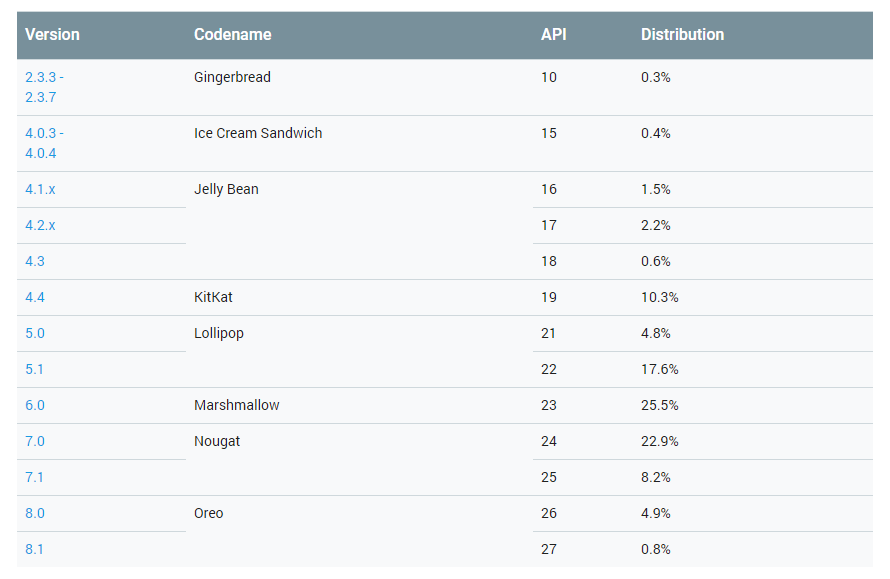This screenshot has width=890, height=579.
Task: Click the 5.1 version link
Action: [x=35, y=369]
